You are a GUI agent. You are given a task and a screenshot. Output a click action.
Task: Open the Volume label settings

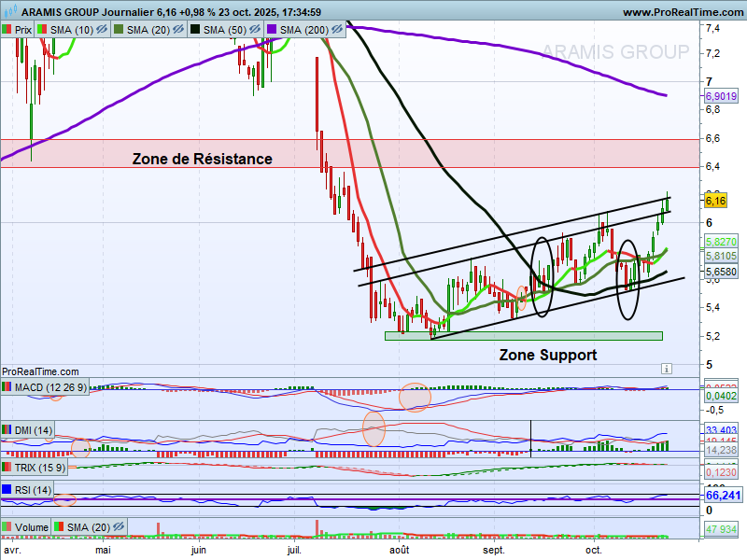point(32,527)
